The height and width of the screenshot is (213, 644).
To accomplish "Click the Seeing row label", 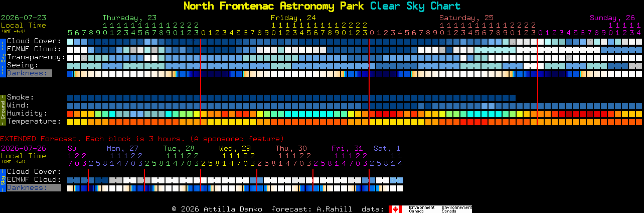I will click(23, 65).
